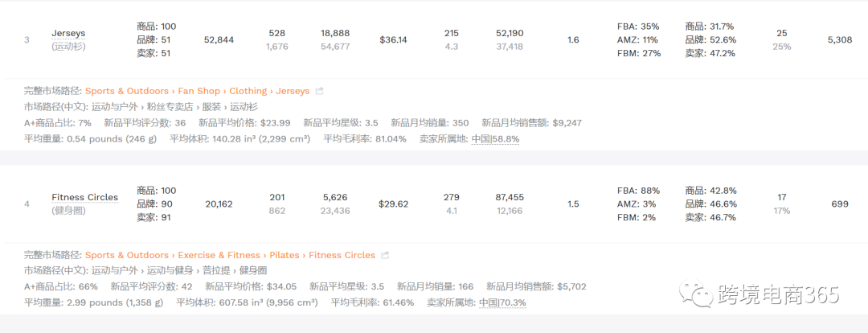Click the final Fitness Circles breadcrumb in the path

(342, 256)
